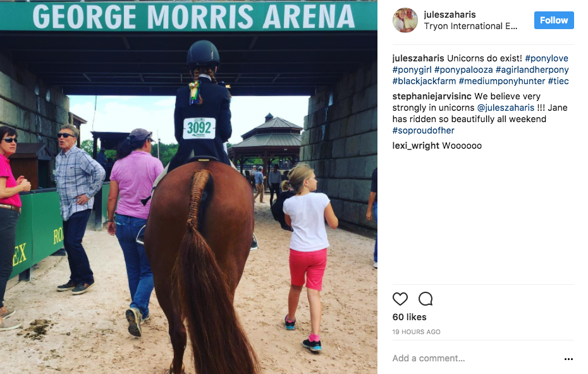Open juleszaharis profile picture
Image resolution: width=588 pixels, height=374 pixels.
point(405,20)
